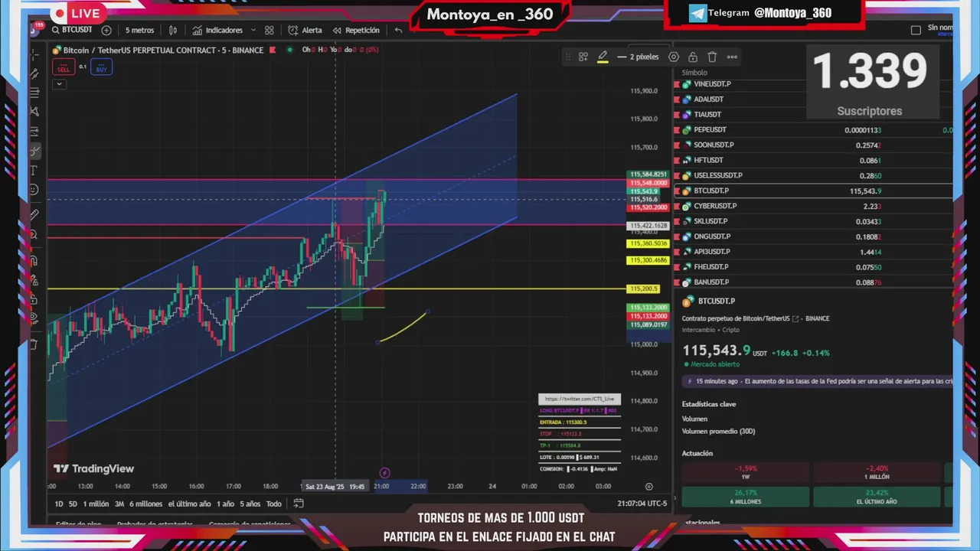Select FHEUSDT.P in the watchlist
The image size is (980, 551).
pyautogui.click(x=813, y=267)
